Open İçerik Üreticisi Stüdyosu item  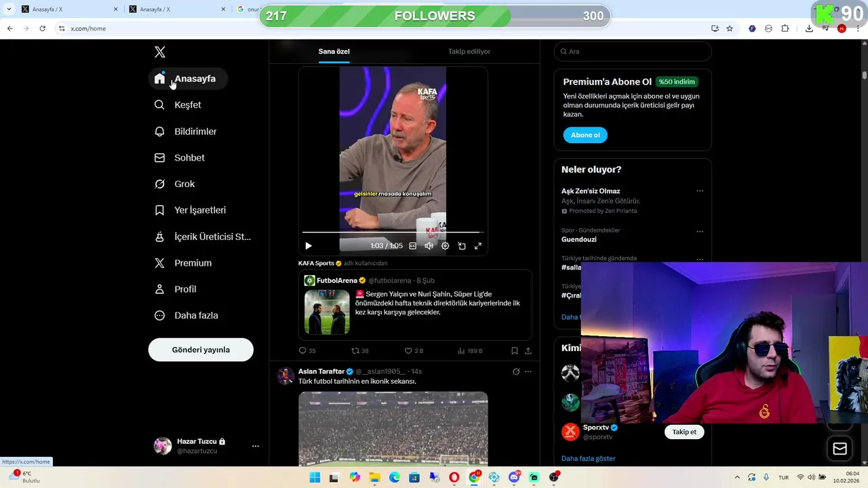(x=203, y=237)
